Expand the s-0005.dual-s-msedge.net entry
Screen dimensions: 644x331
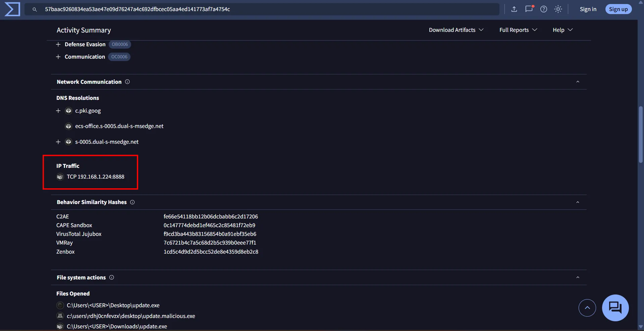click(x=58, y=142)
